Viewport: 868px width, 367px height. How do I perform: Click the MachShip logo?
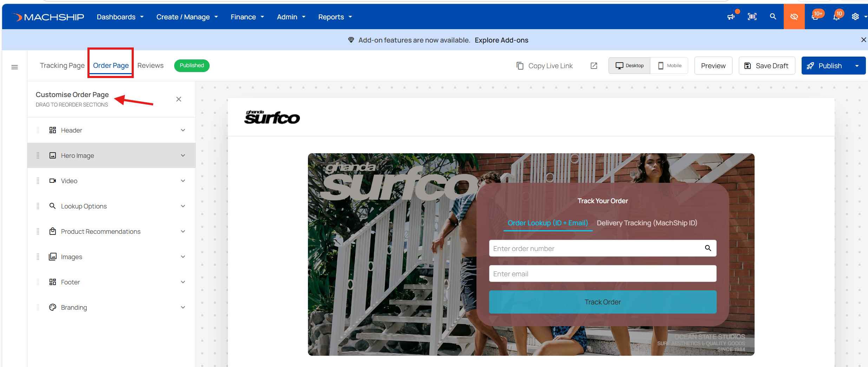48,17
